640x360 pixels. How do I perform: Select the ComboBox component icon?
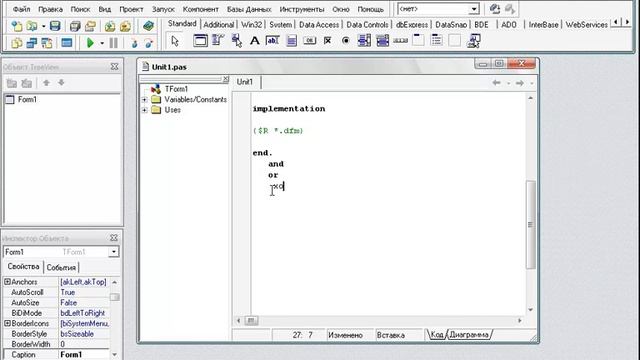coord(382,40)
